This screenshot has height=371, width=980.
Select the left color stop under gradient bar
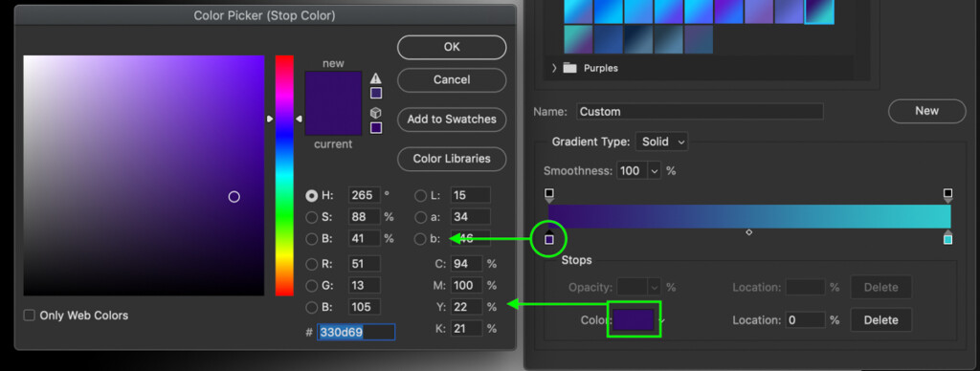click(548, 238)
